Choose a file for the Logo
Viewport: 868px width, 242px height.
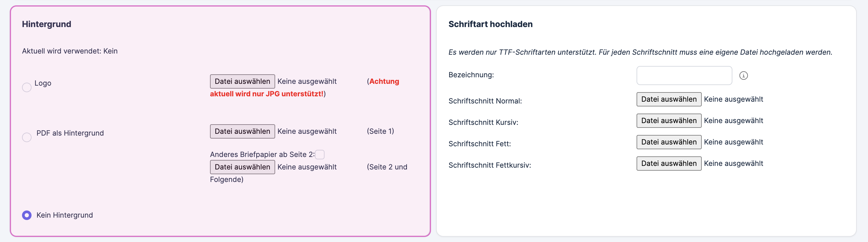(x=242, y=81)
